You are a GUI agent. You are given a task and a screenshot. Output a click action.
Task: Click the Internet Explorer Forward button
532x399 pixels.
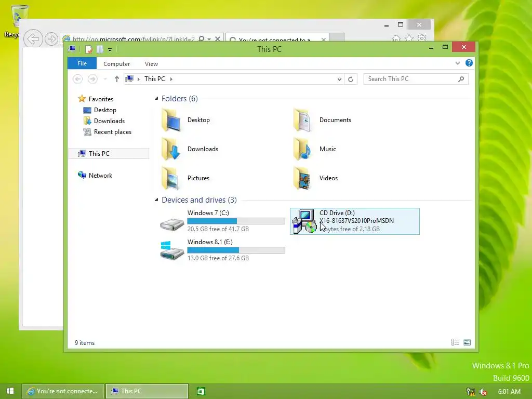point(51,38)
